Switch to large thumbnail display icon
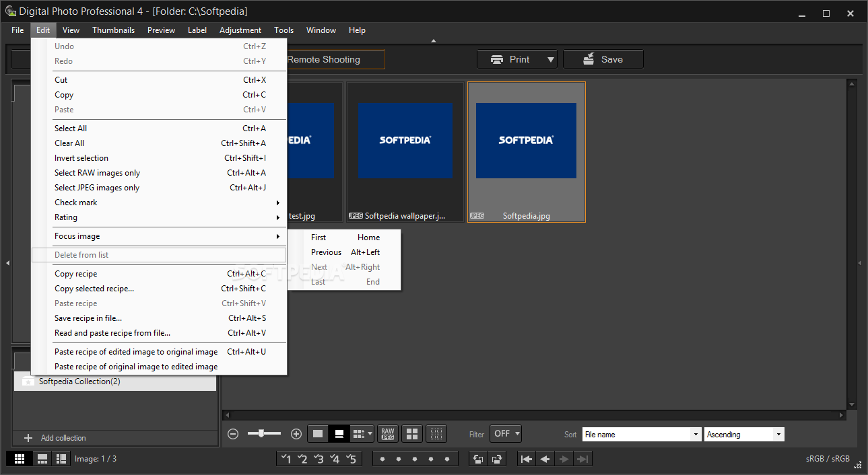The height and width of the screenshot is (475, 868). coord(318,434)
